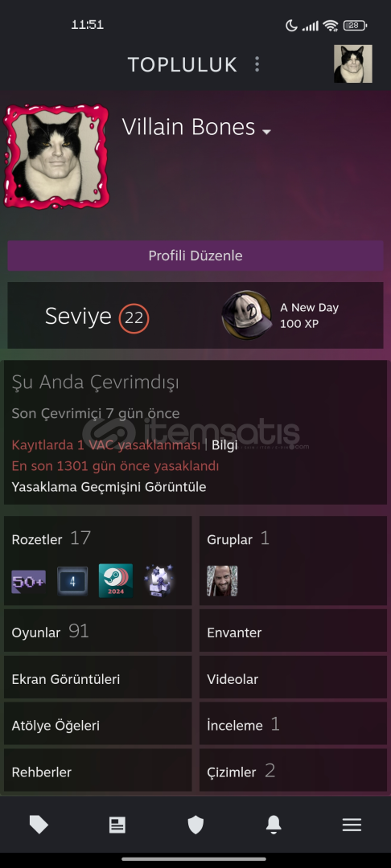Open the Ekran Görüntüleri section
The height and width of the screenshot is (868, 391).
[x=98, y=678]
